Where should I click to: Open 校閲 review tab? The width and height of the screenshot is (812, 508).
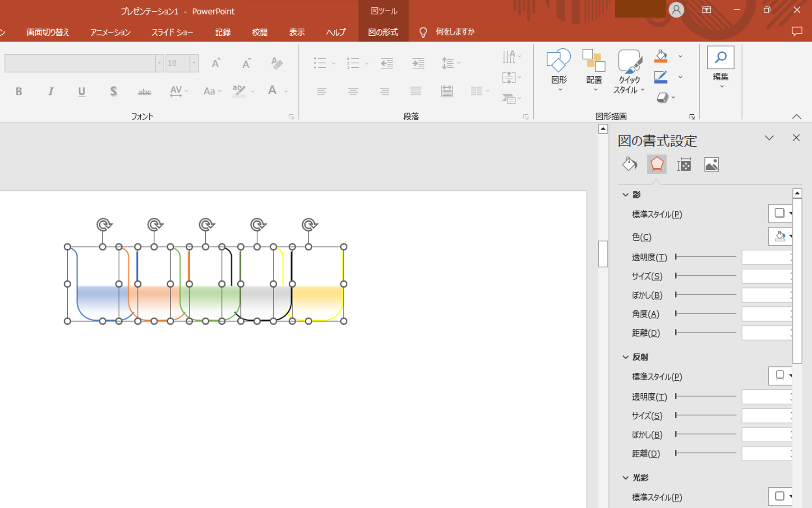(x=260, y=32)
